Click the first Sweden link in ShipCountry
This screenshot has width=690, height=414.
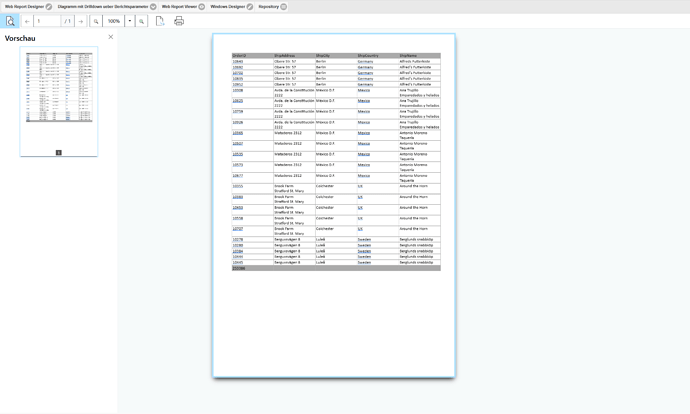[364, 240]
